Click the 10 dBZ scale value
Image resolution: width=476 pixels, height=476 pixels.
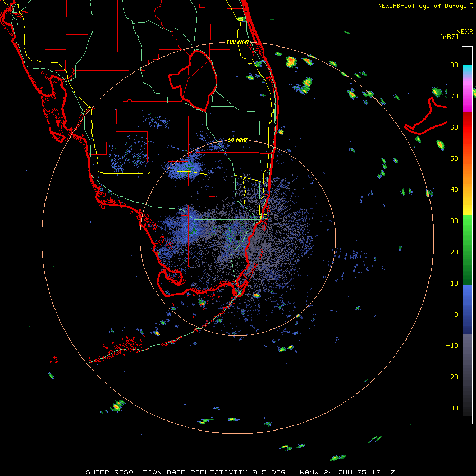click(x=454, y=283)
